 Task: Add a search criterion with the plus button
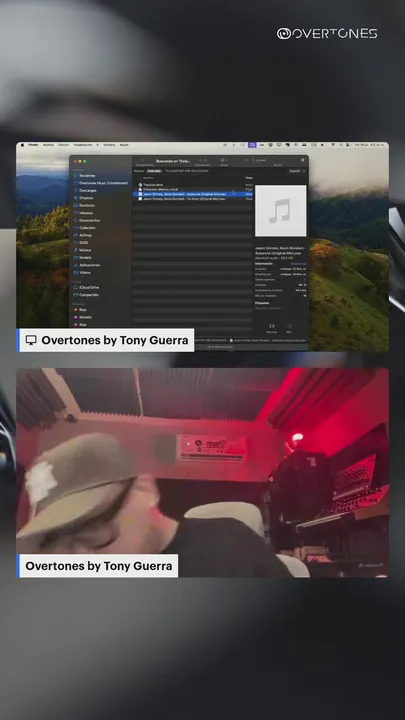303,171
